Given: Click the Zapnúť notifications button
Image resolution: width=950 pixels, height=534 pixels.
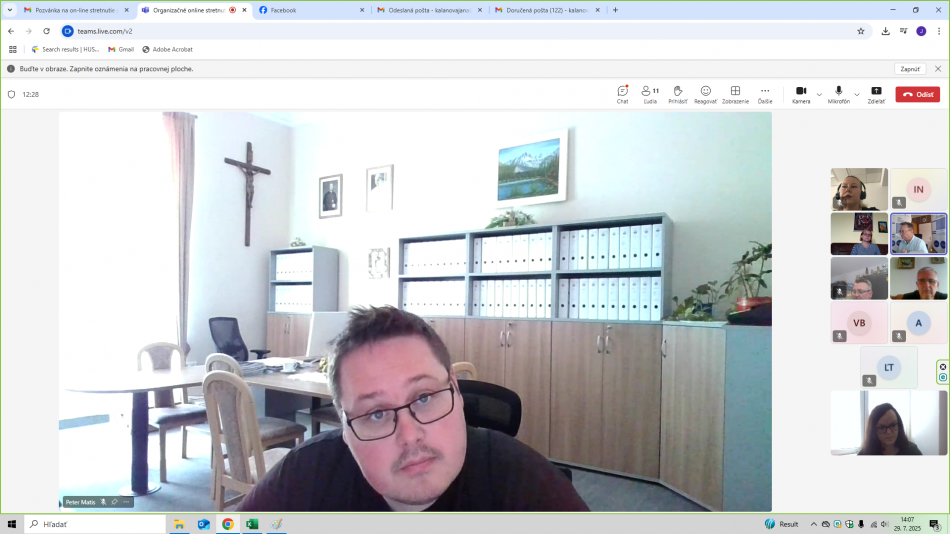Looking at the screenshot, I should [910, 69].
